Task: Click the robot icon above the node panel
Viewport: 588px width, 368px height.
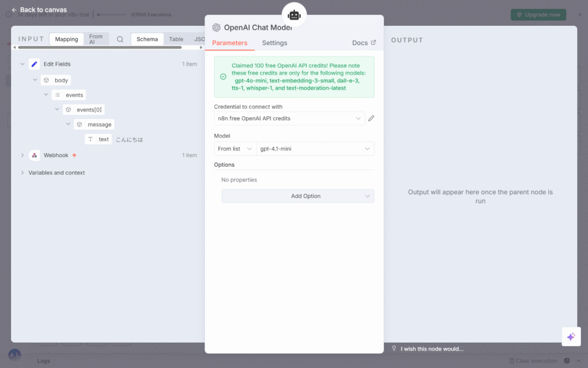Action: point(294,15)
